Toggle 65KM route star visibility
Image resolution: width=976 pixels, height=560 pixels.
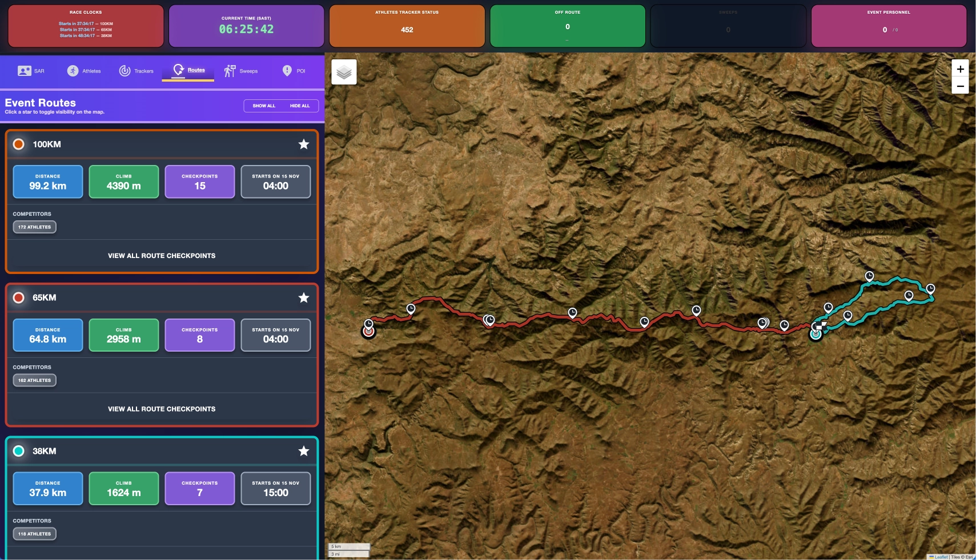304,298
